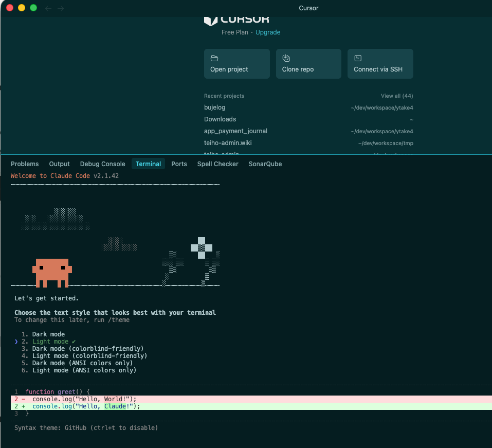Click the Cursor logo icon
Screen dimensions: 492x448
point(210,20)
